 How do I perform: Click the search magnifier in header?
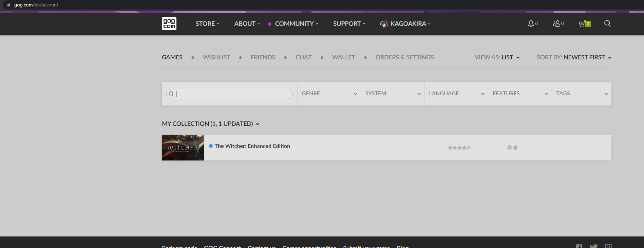pos(607,23)
